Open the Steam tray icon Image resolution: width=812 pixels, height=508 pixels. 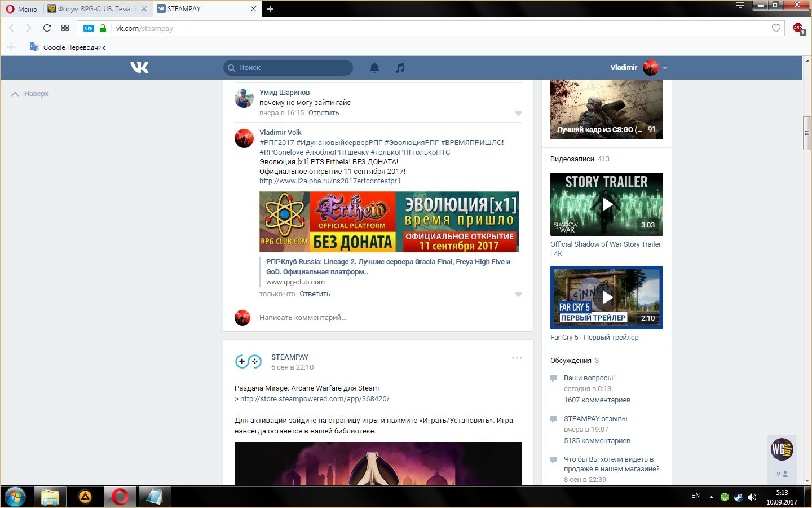(x=738, y=497)
